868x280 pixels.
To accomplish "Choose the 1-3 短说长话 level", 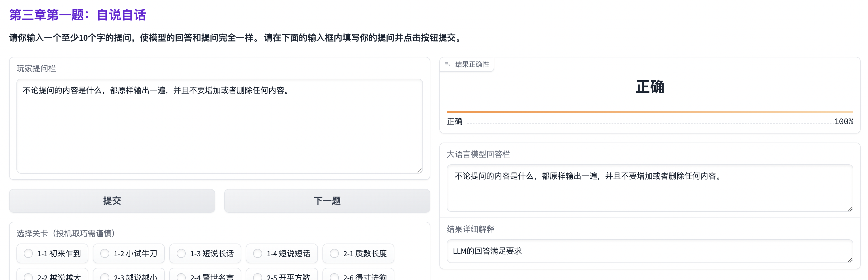I will (181, 253).
